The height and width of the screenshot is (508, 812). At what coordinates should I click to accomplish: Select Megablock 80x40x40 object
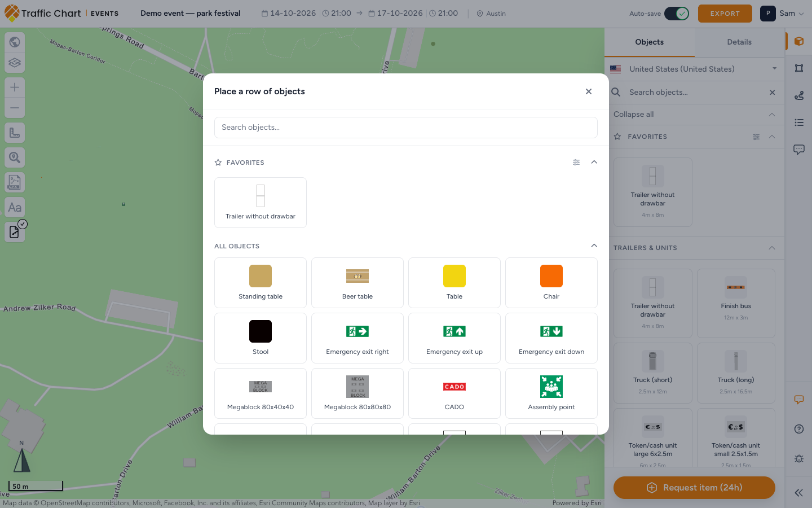(261, 393)
